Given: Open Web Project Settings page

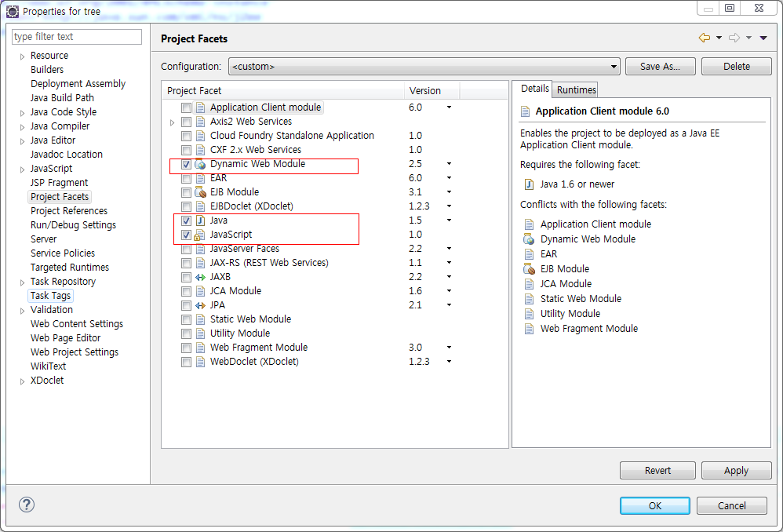Looking at the screenshot, I should (x=75, y=352).
